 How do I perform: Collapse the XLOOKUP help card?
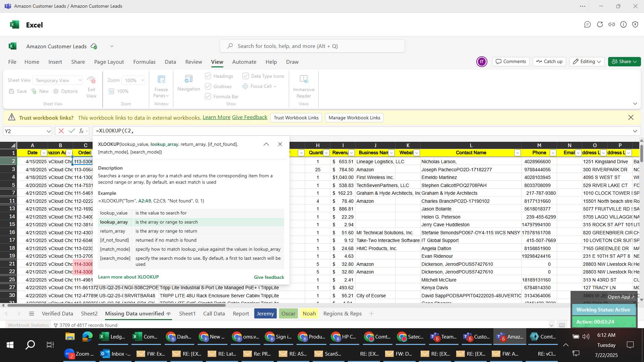(x=266, y=144)
